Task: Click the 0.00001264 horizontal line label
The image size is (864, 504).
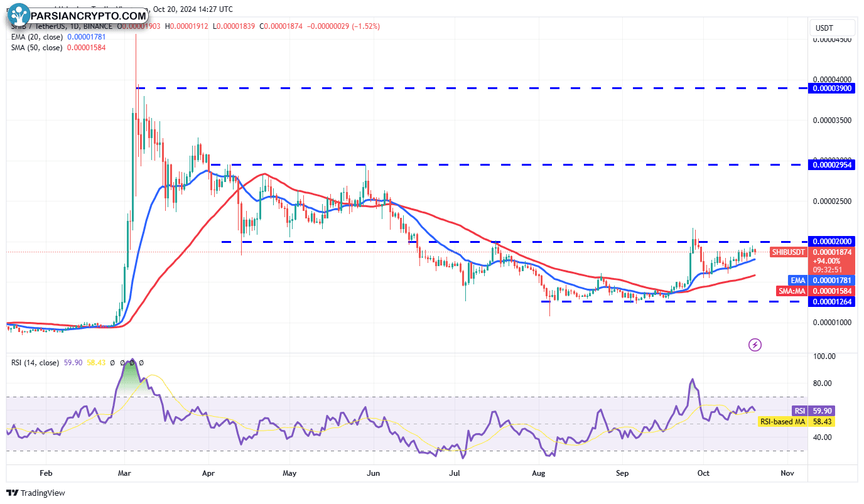Action: pos(833,301)
